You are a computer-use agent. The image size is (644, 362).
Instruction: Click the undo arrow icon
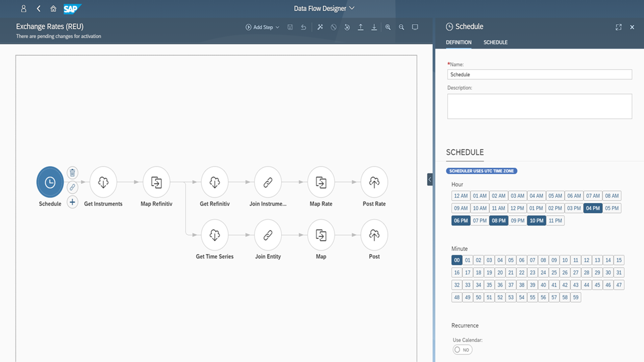click(x=303, y=27)
